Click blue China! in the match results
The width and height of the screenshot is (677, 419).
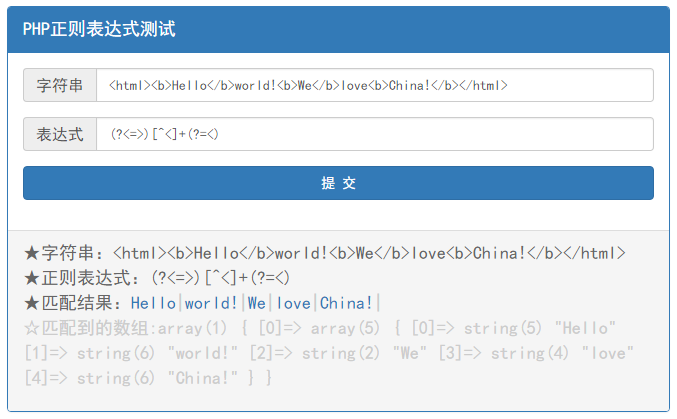[347, 303]
